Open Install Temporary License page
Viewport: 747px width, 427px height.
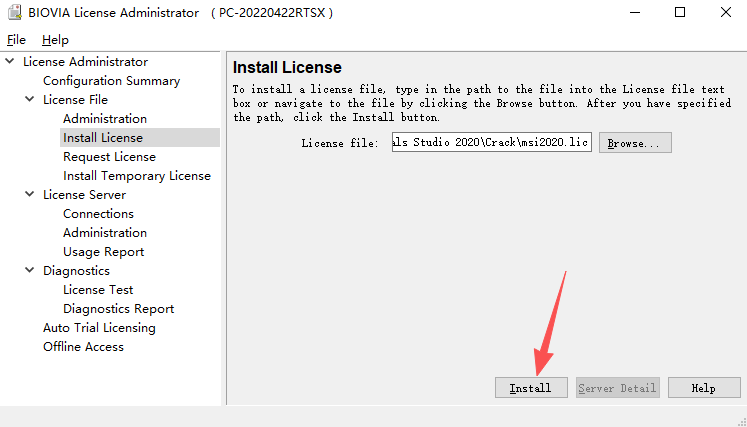[137, 176]
